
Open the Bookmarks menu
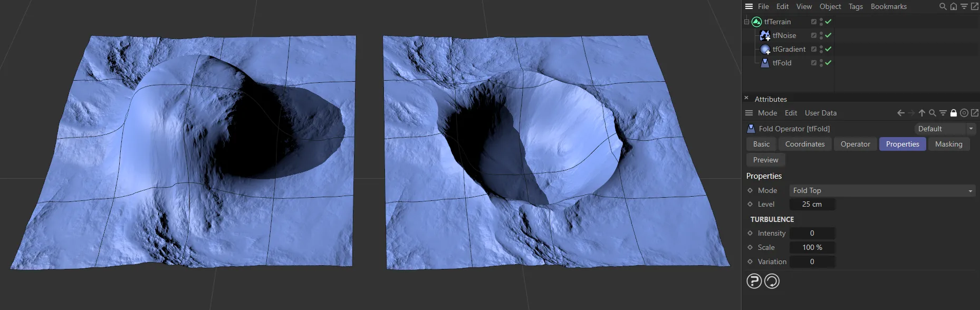pyautogui.click(x=888, y=6)
